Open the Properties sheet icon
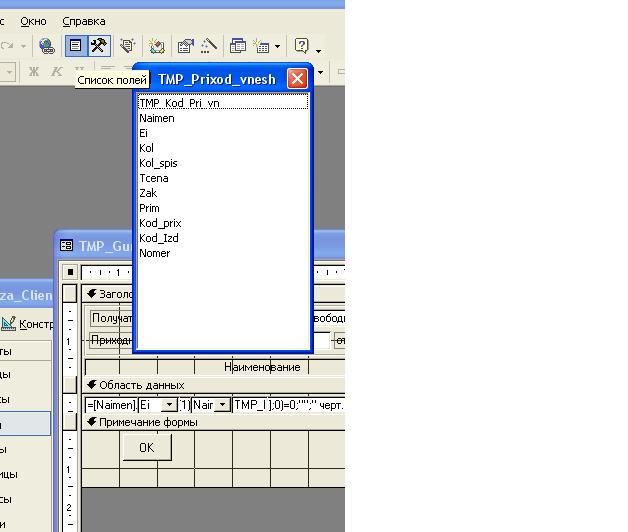This screenshot has width=628, height=532. pyautogui.click(x=185, y=46)
